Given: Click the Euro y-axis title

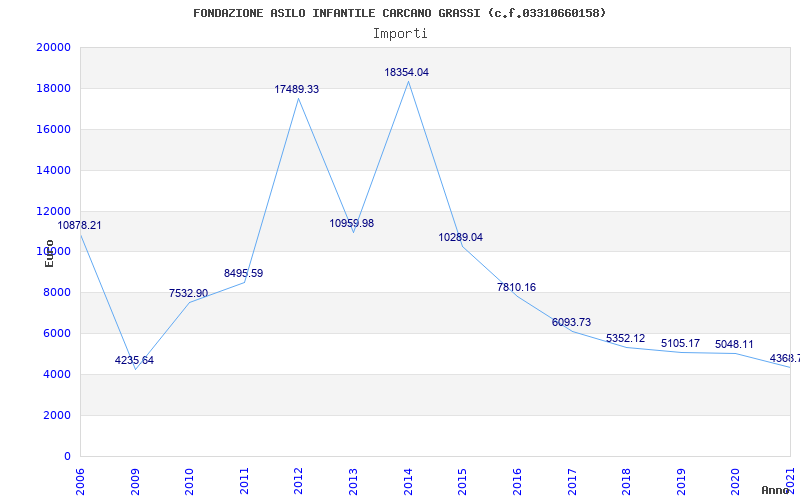Looking at the screenshot, I should (49, 253).
